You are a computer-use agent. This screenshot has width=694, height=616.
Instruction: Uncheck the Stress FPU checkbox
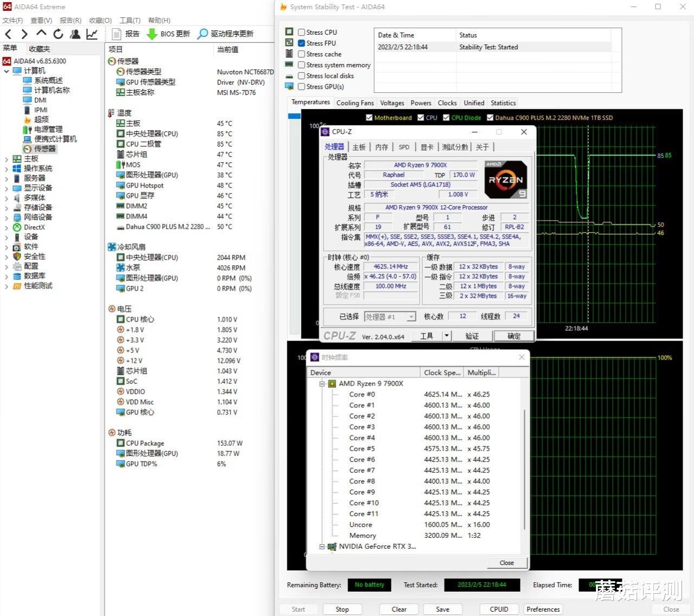click(301, 43)
